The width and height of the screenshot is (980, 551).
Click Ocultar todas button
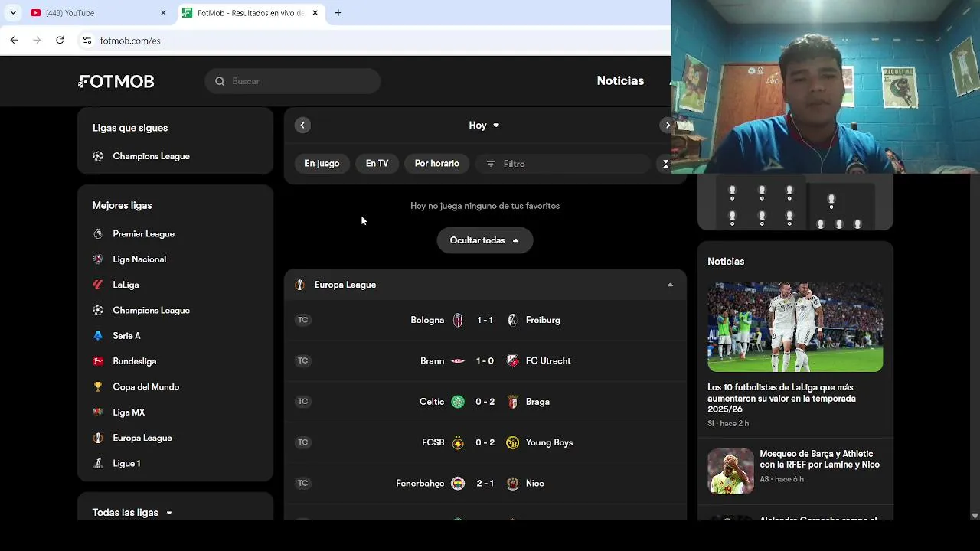pyautogui.click(x=485, y=240)
